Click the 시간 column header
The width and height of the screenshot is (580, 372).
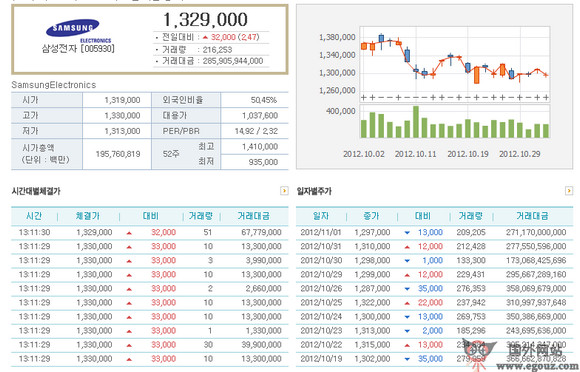pos(34,216)
